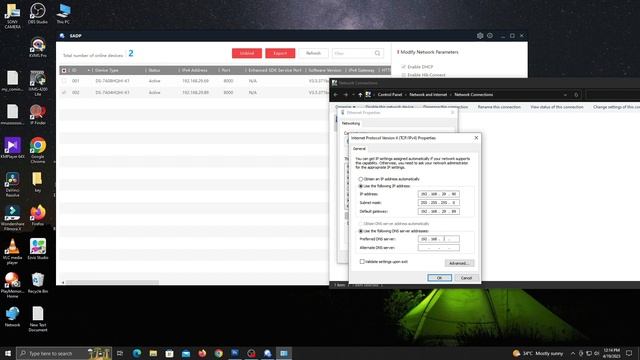Click Cancel in IPv4 Properties dialog
This screenshot has height=360, width=640.
point(466,278)
